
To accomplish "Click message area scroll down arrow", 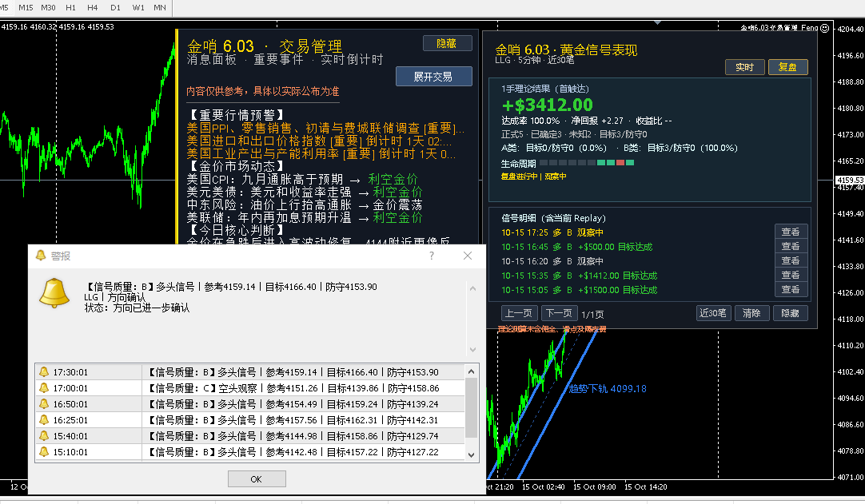I will 472,350.
